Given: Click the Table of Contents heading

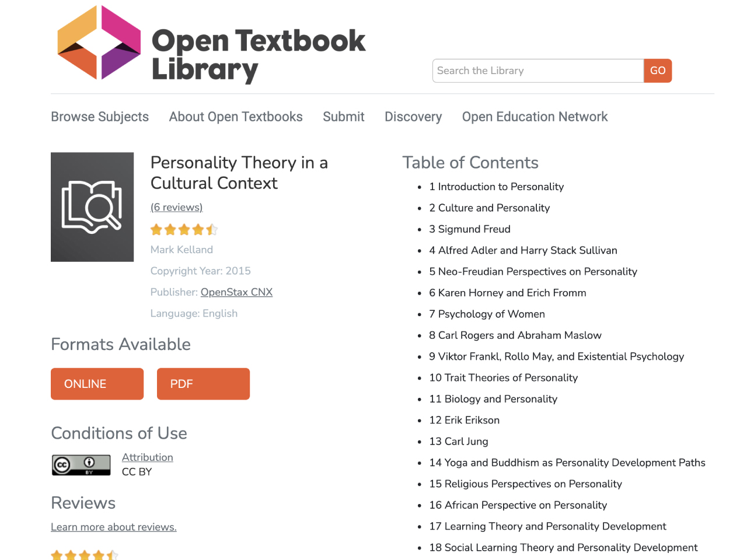Looking at the screenshot, I should click(470, 162).
